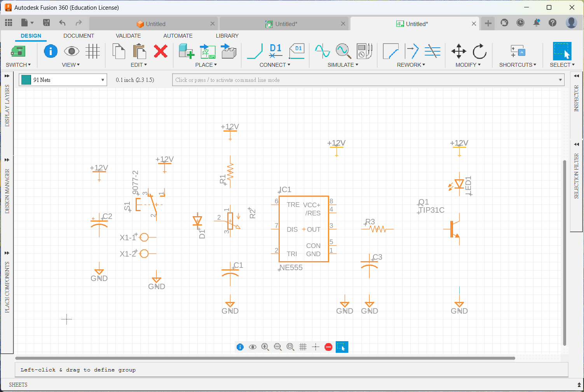The height and width of the screenshot is (392, 584).
Task: Open the 91 Nets layer dropdown
Action: (x=103, y=80)
